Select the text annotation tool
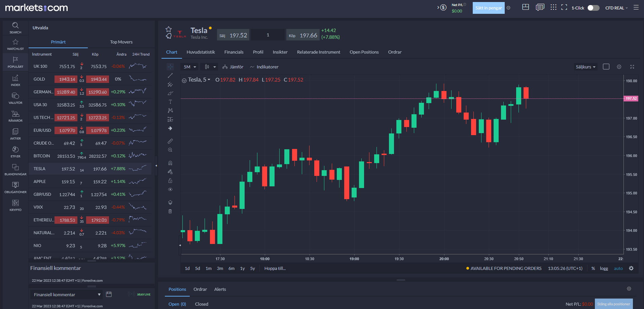This screenshot has height=309, width=644. tap(170, 102)
